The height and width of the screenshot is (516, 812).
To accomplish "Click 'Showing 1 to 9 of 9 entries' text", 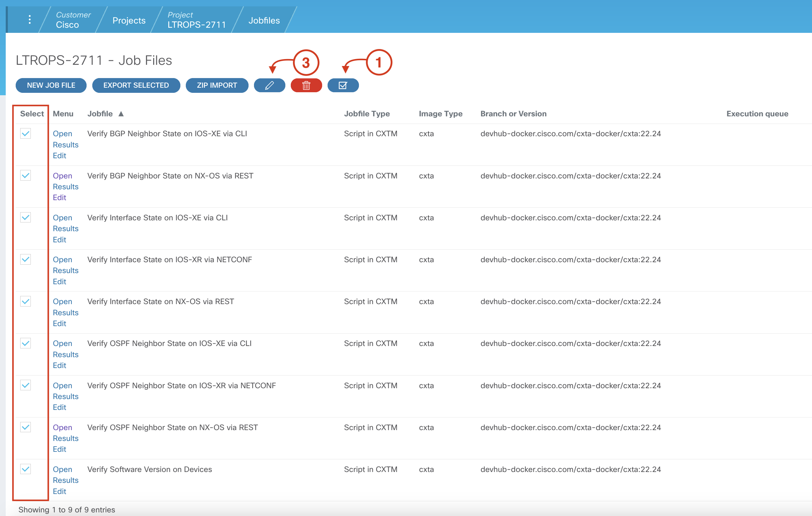I will coord(67,510).
